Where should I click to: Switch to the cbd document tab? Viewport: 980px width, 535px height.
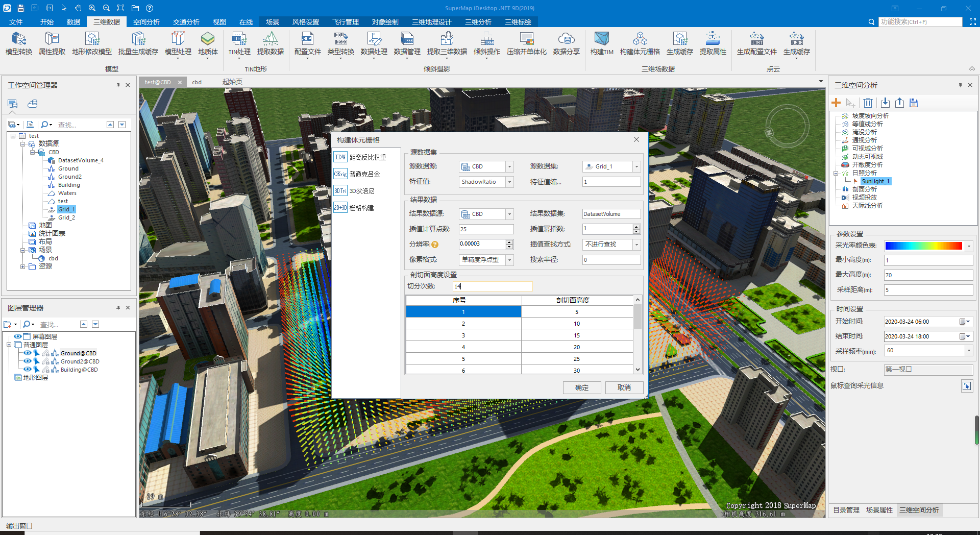(x=197, y=82)
